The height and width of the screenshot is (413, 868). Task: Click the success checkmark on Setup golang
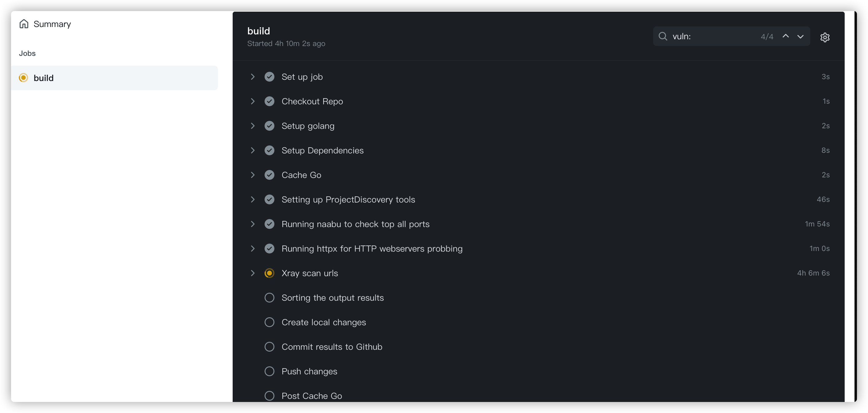click(x=269, y=126)
